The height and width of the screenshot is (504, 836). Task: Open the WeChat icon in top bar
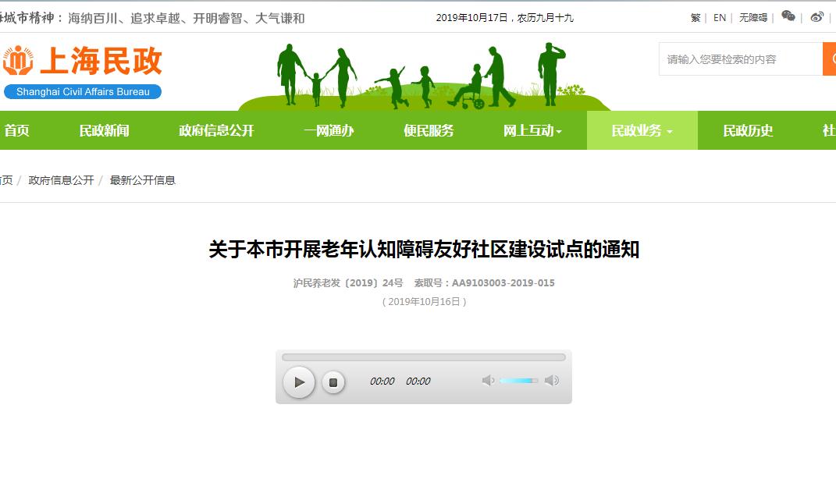point(788,16)
